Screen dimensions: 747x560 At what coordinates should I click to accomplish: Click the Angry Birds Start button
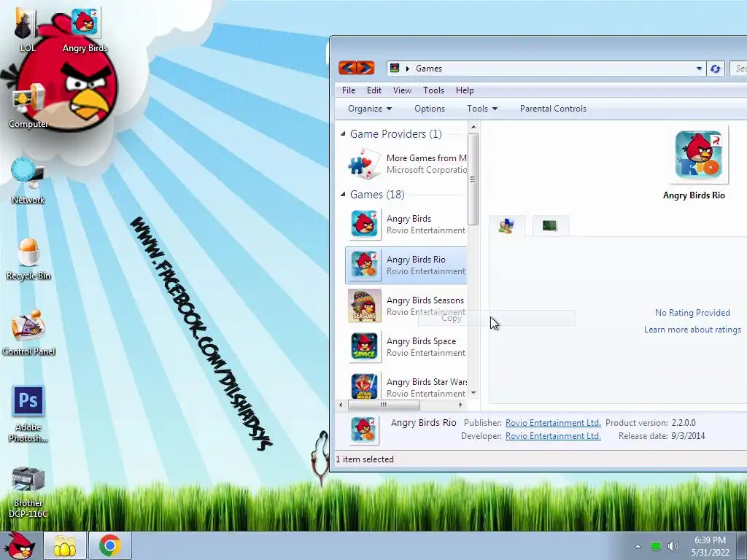(20, 545)
